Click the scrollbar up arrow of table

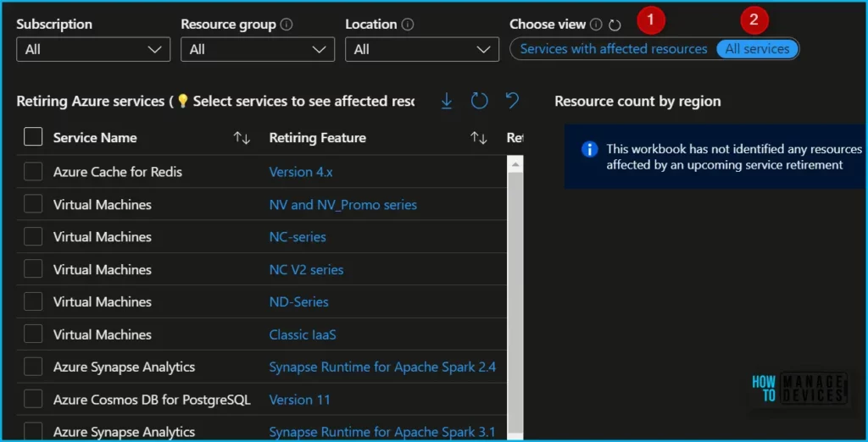coord(515,164)
